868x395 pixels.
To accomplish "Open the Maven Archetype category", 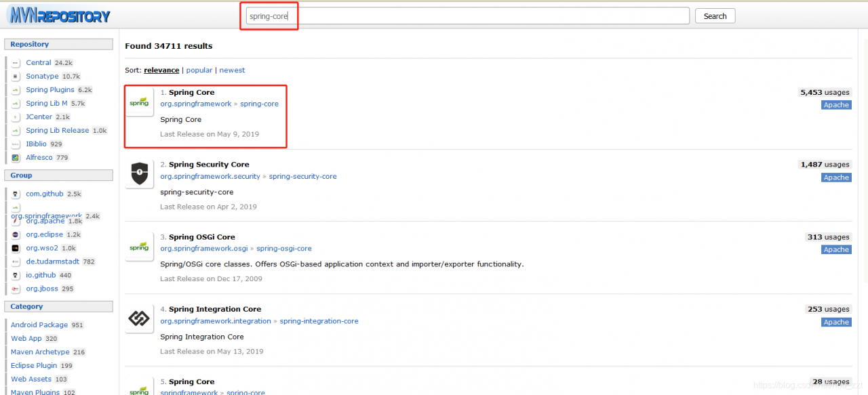I will (x=40, y=352).
